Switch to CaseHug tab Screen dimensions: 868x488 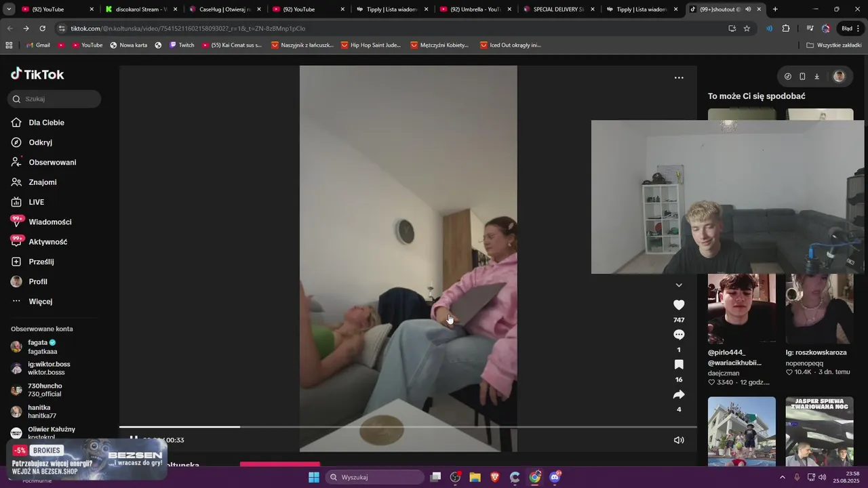(224, 9)
